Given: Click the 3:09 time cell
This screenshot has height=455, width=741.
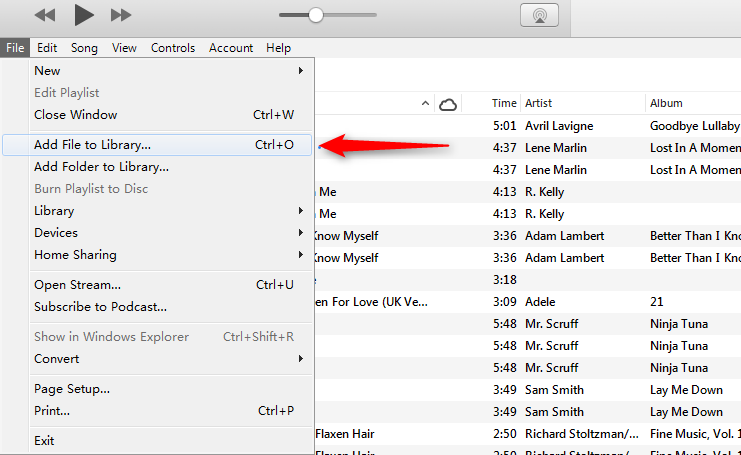Looking at the screenshot, I should coord(504,302).
